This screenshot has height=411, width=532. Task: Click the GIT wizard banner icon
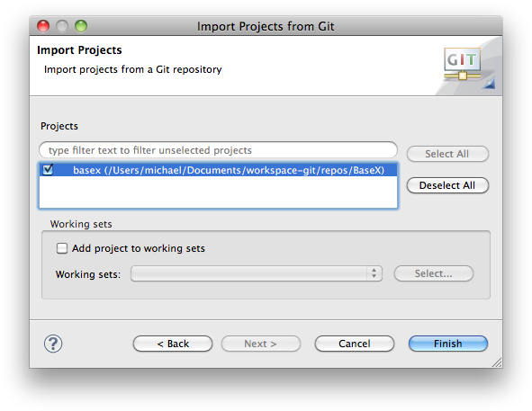click(464, 67)
